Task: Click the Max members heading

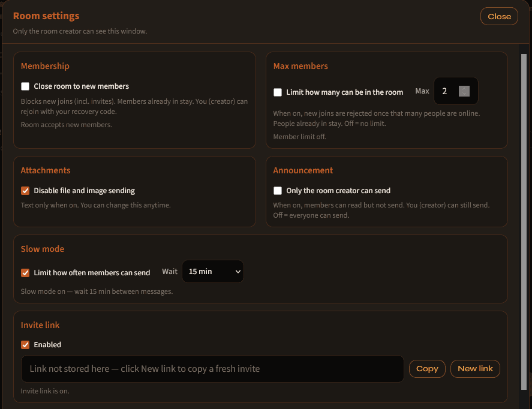Action: click(x=300, y=66)
